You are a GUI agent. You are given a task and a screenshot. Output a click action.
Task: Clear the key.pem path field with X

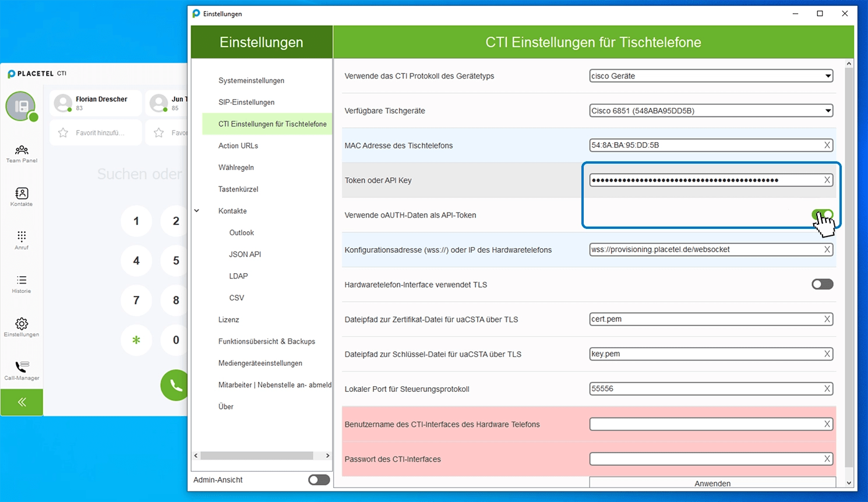(x=827, y=354)
